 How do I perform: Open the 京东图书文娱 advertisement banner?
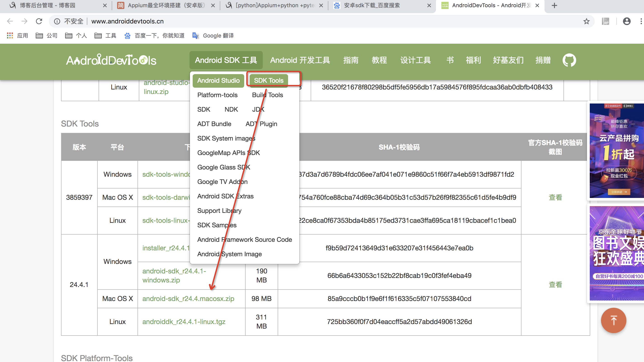click(616, 253)
